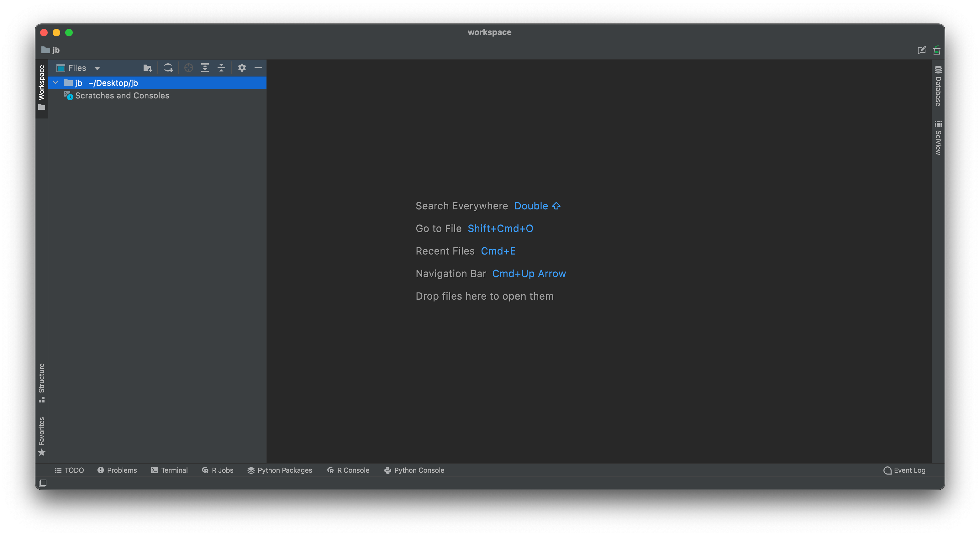The width and height of the screenshot is (980, 536).
Task: Click the Select Opened File crosshair icon
Action: click(188, 68)
